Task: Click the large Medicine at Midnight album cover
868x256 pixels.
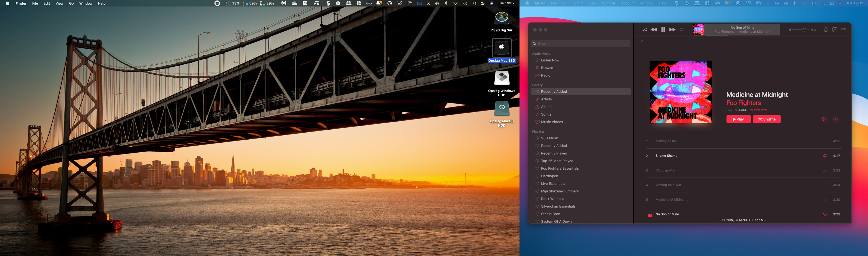Action: pos(681,92)
